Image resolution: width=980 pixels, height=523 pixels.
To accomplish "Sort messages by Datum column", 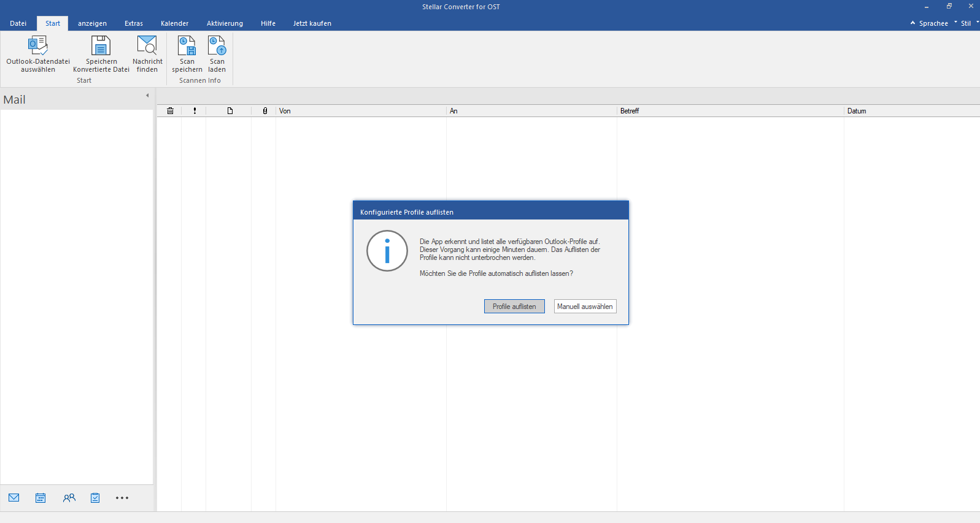I will [x=912, y=111].
